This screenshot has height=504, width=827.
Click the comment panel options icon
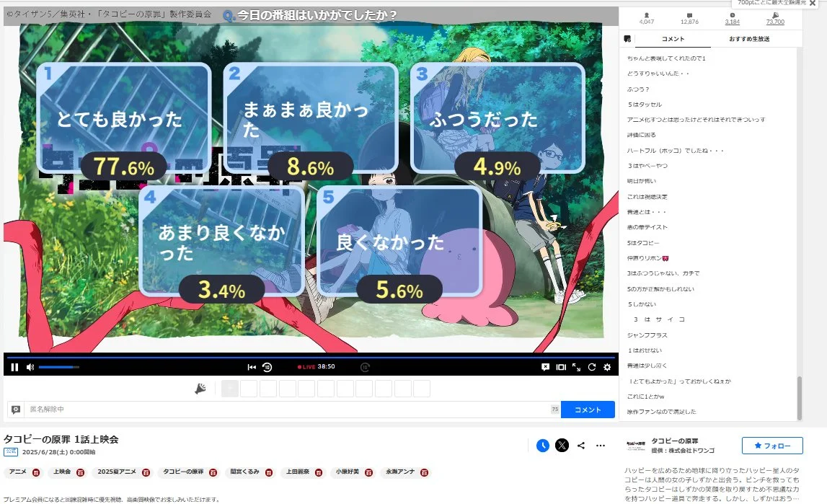pos(627,38)
